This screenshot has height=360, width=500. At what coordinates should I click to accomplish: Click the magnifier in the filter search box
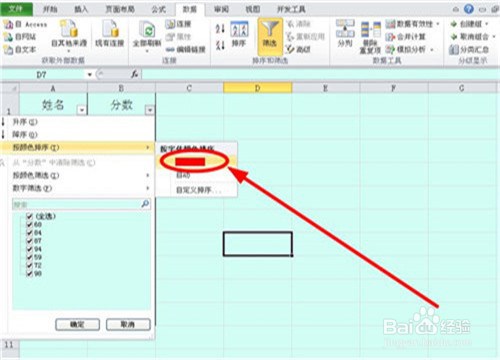(x=145, y=203)
